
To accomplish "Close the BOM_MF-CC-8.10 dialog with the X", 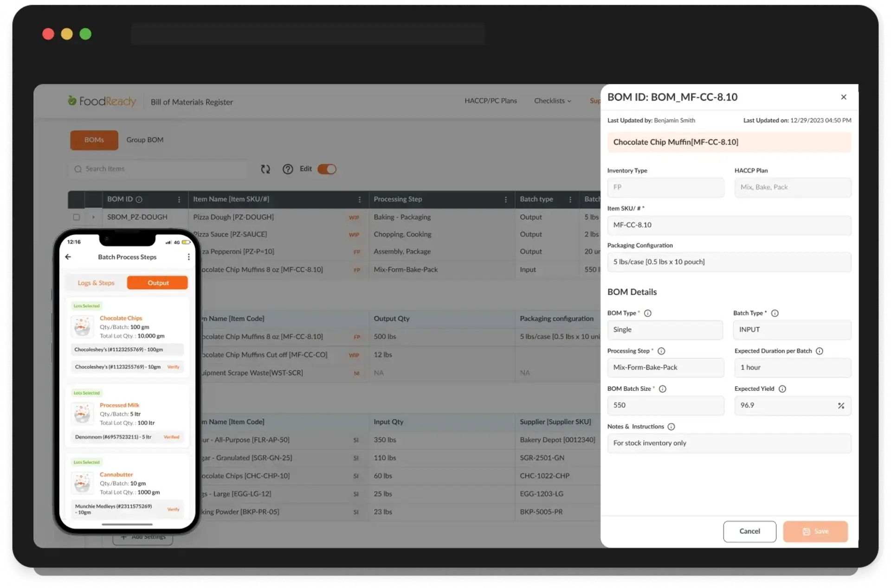I will (x=843, y=97).
